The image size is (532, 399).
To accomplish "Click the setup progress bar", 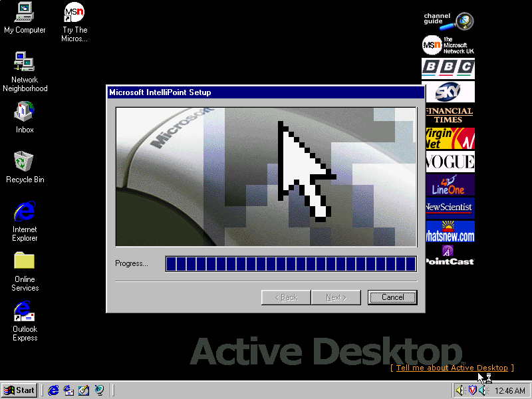I will point(291,264).
